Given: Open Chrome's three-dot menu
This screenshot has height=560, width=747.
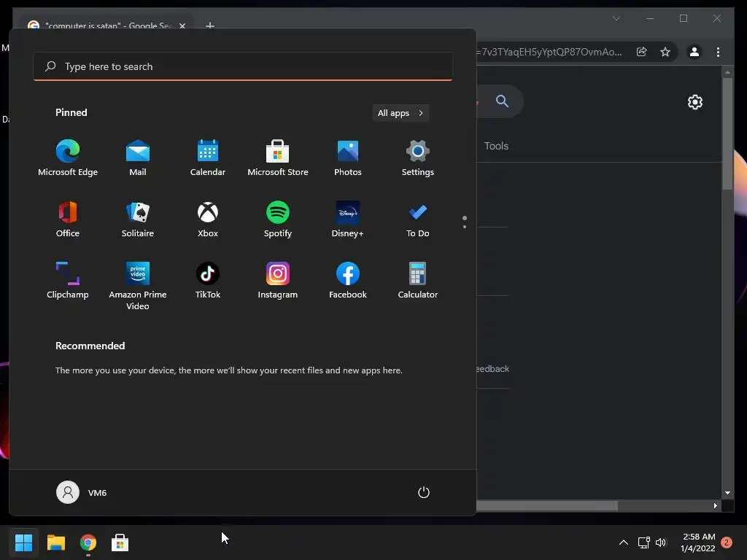Looking at the screenshot, I should pos(718,52).
